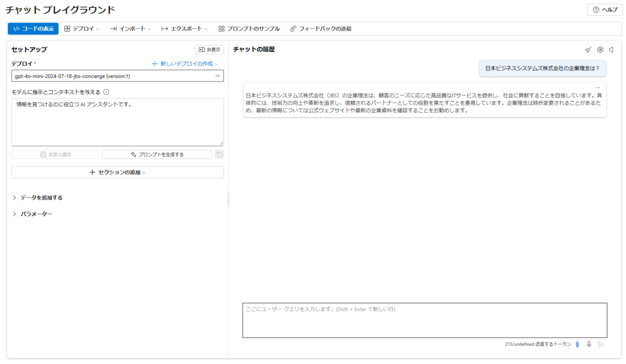The height and width of the screenshot is (364, 626).
Task: Click フィードバックの送信
Action: [x=321, y=29]
